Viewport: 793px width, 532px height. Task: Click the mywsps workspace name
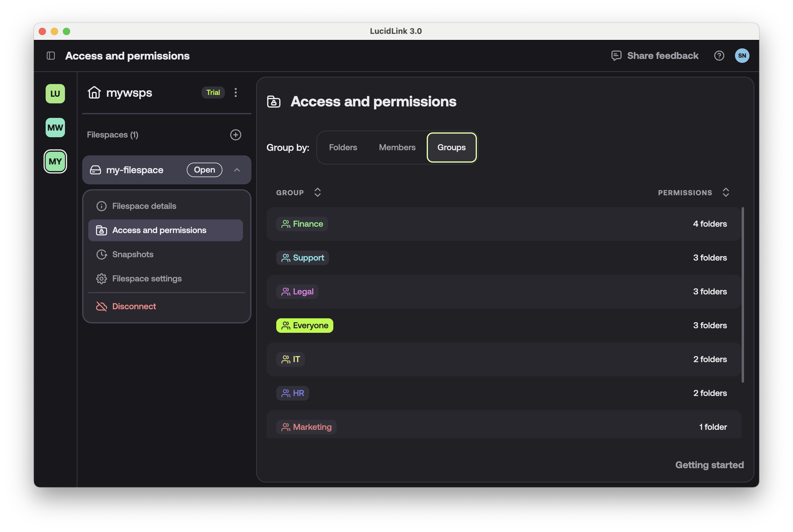[129, 92]
